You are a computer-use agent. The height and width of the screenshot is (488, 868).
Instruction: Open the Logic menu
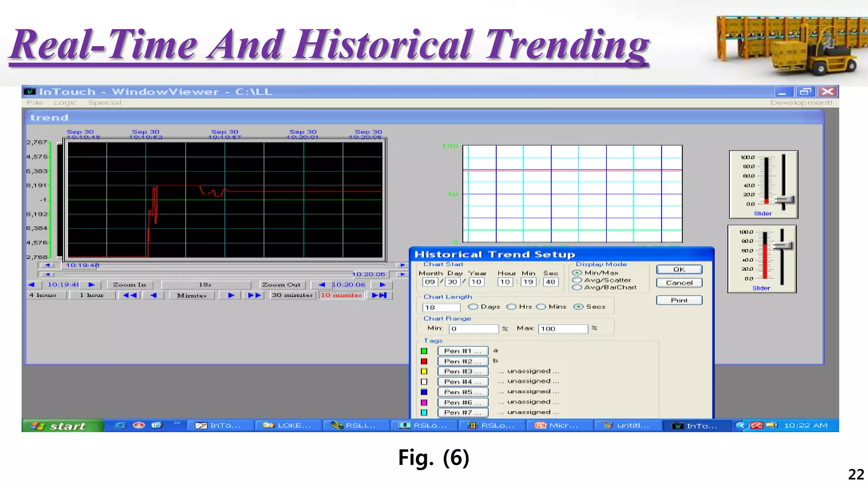(x=65, y=103)
